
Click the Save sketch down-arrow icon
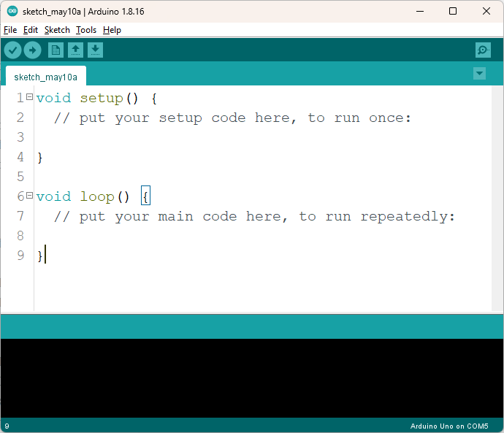click(95, 50)
